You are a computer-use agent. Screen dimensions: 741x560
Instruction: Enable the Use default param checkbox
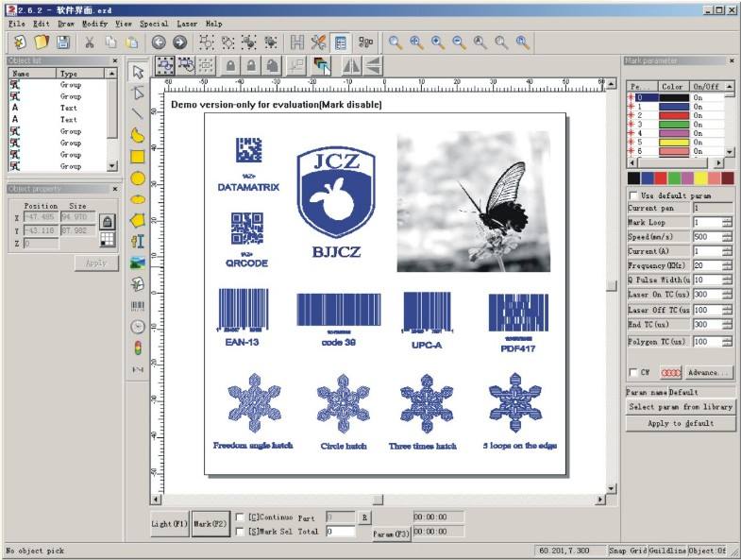click(x=633, y=195)
